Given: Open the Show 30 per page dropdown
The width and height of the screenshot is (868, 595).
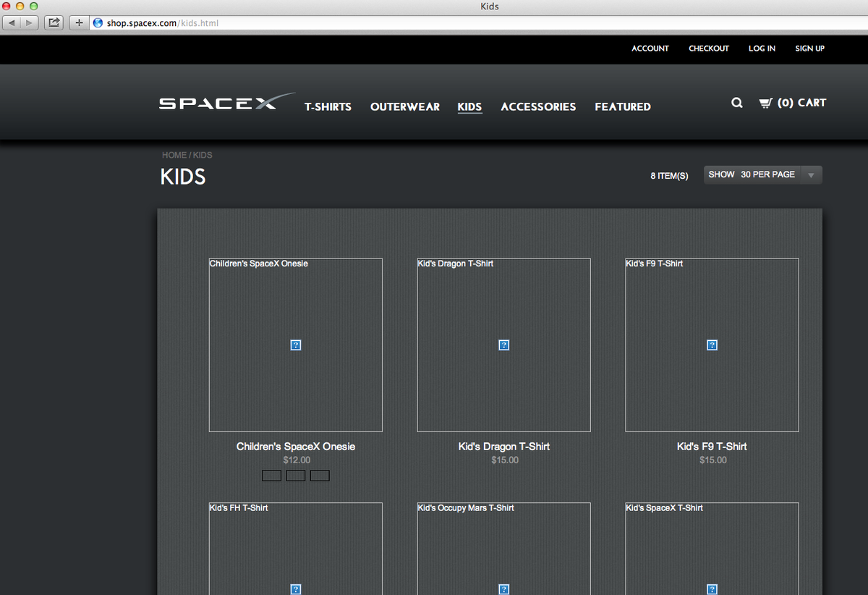Looking at the screenshot, I should coord(763,174).
